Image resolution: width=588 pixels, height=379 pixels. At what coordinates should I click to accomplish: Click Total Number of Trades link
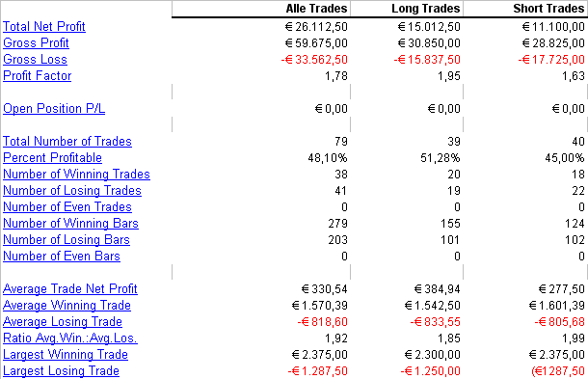point(67,142)
